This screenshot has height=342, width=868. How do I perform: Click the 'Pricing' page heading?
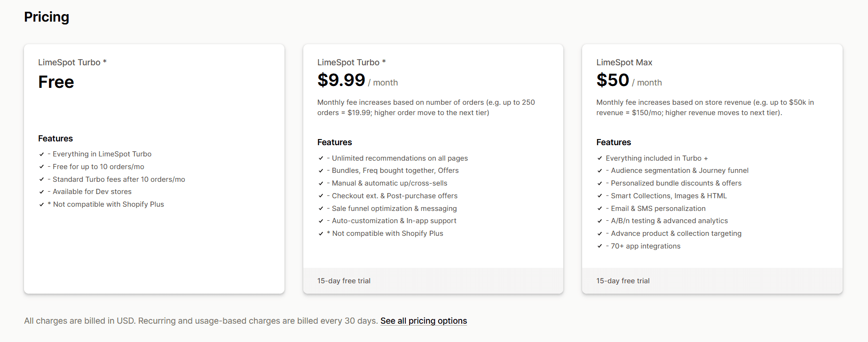[x=47, y=17]
